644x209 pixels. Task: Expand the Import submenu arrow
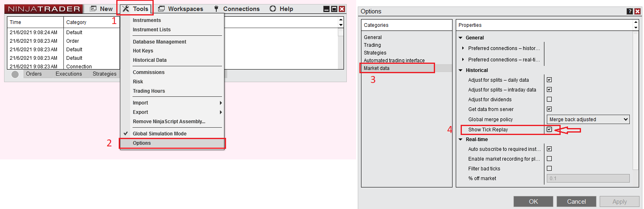pos(221,103)
